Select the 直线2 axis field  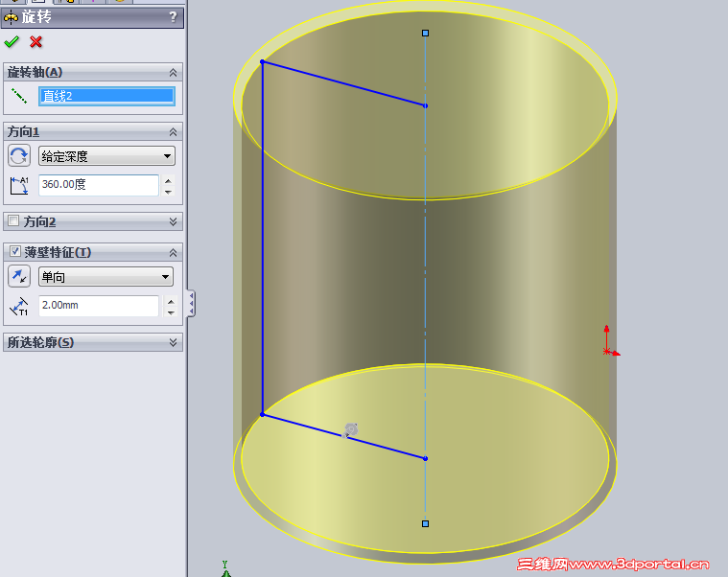point(106,96)
